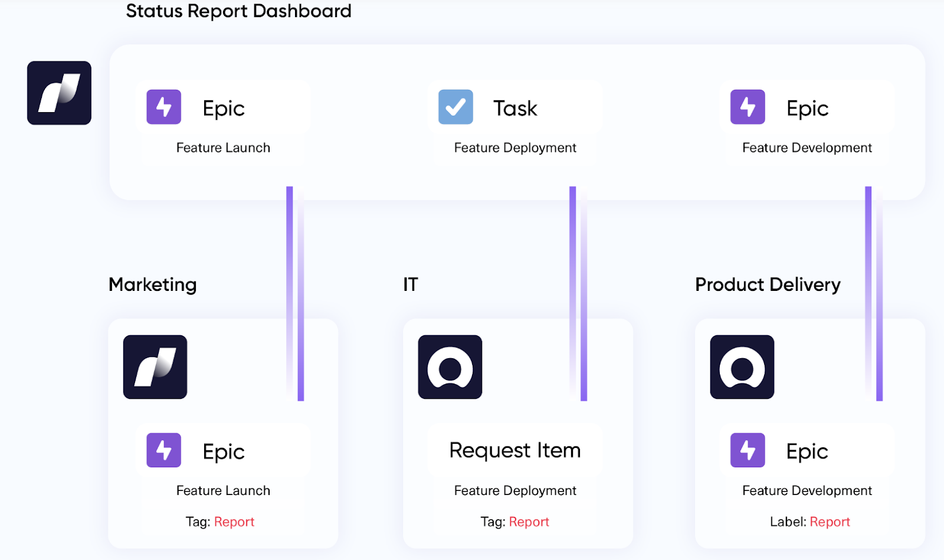Click the blue Task checkmark icon
This screenshot has height=560, width=944.
(x=455, y=107)
